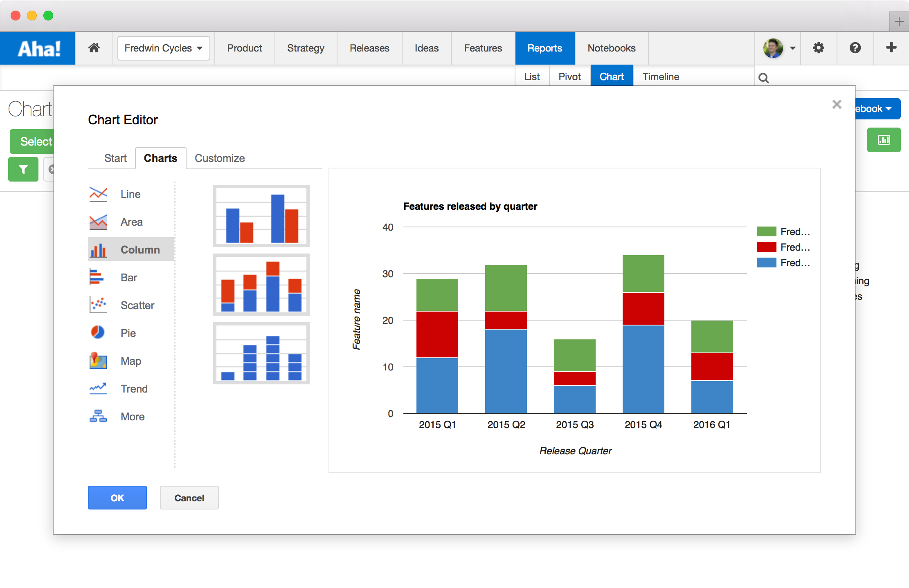Switch to the Customize tab
Viewport: 909px width, 588px height.
click(220, 158)
